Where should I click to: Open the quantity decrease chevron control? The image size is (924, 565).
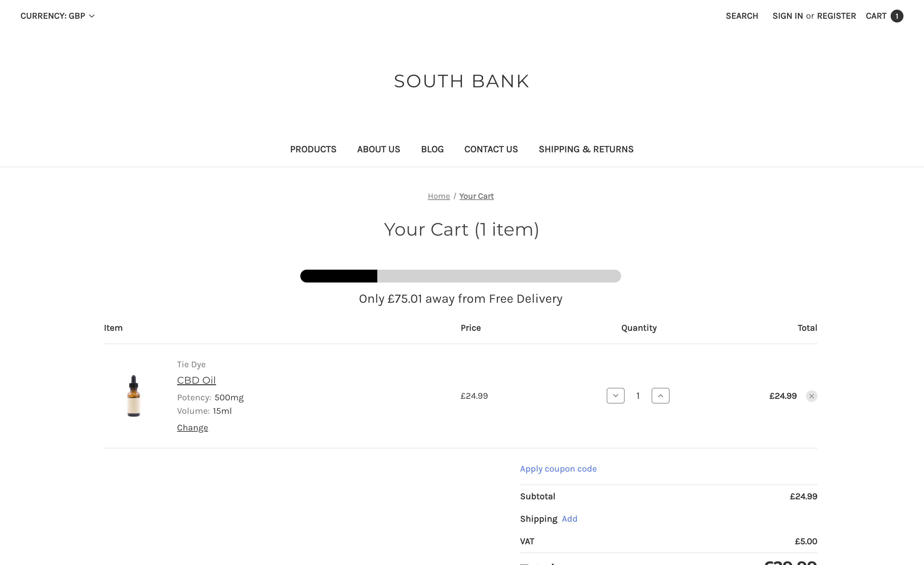click(x=615, y=395)
